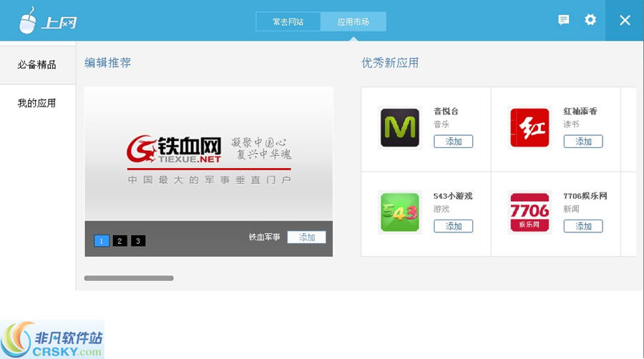The width and height of the screenshot is (644, 359).
Task: Click the mouse logo in header
Action: [27, 21]
